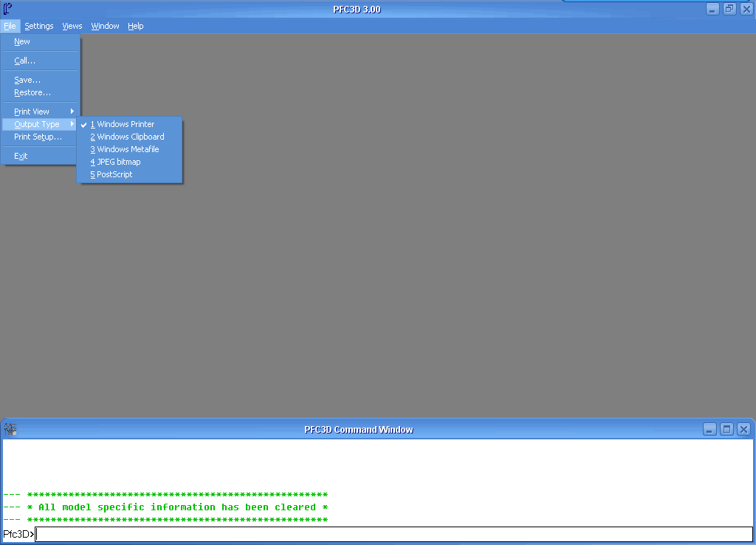This screenshot has width=756, height=545.
Task: Click the PFC3D application icon in title bar
Action: click(7, 9)
